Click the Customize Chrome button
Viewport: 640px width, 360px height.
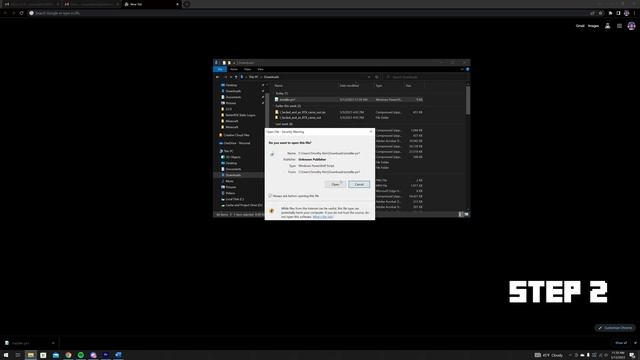615,328
